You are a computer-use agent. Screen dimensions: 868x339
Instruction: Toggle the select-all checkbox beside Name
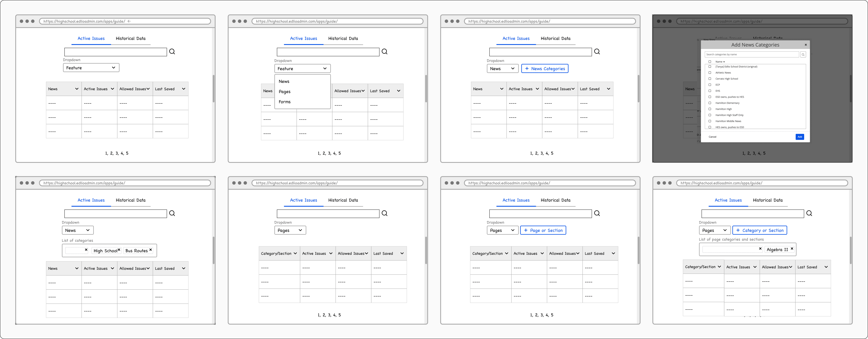click(710, 62)
